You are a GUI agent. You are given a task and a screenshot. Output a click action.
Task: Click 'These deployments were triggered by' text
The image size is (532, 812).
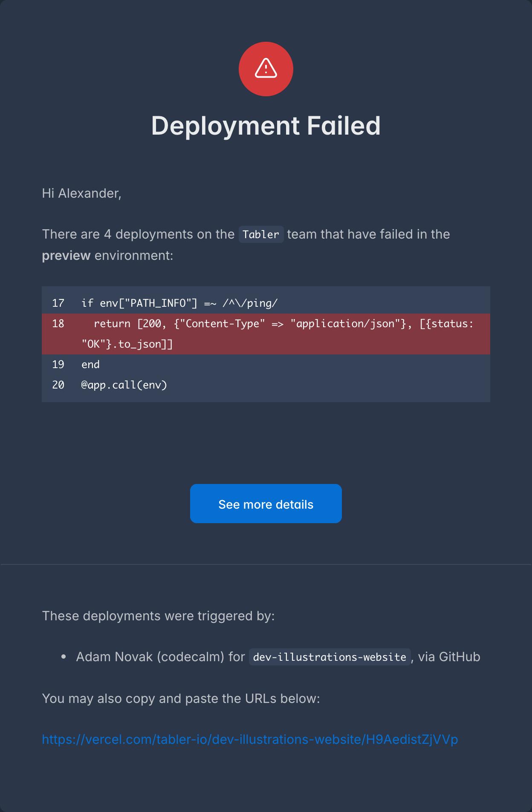[x=158, y=616]
